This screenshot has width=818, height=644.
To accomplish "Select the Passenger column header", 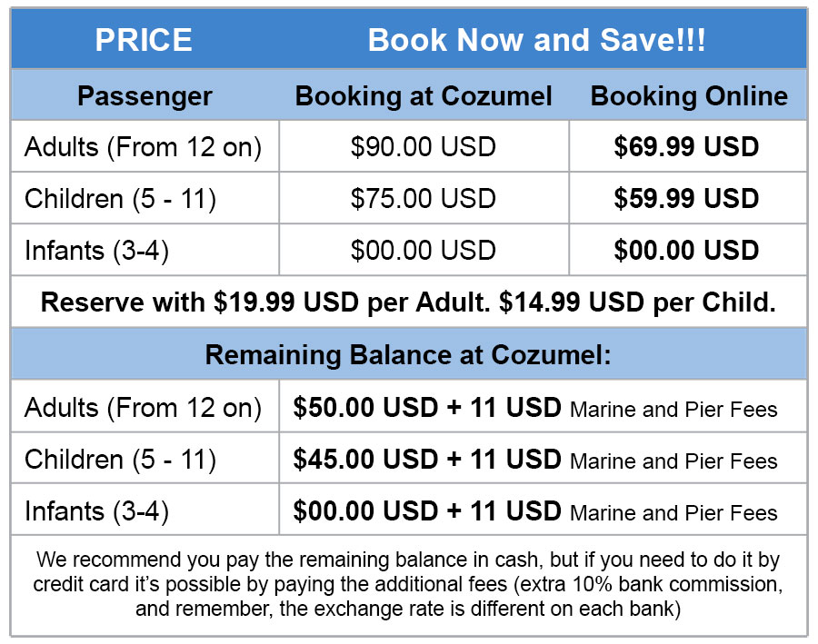I will point(145,96).
